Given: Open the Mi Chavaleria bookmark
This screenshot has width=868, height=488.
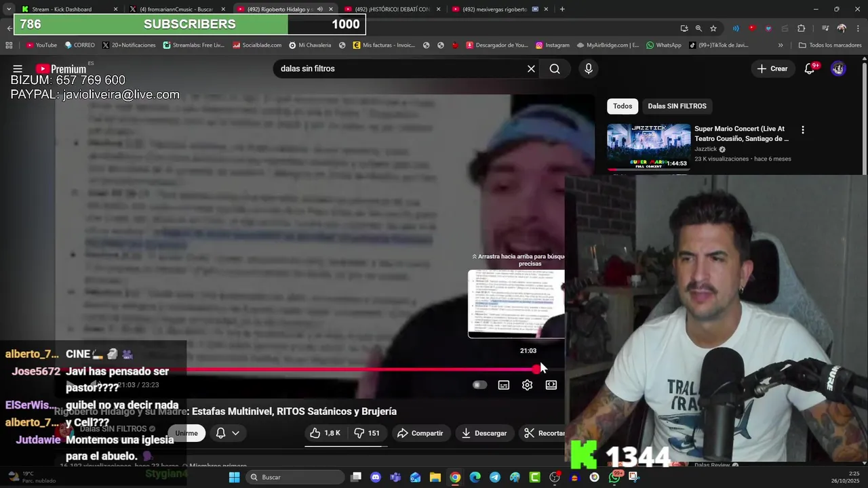Looking at the screenshot, I should [x=310, y=45].
